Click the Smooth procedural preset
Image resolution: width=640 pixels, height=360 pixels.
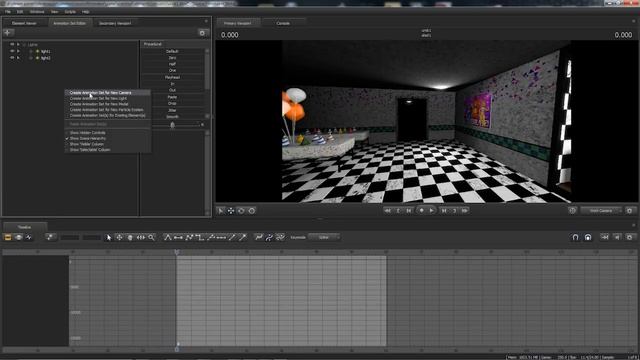(x=172, y=117)
